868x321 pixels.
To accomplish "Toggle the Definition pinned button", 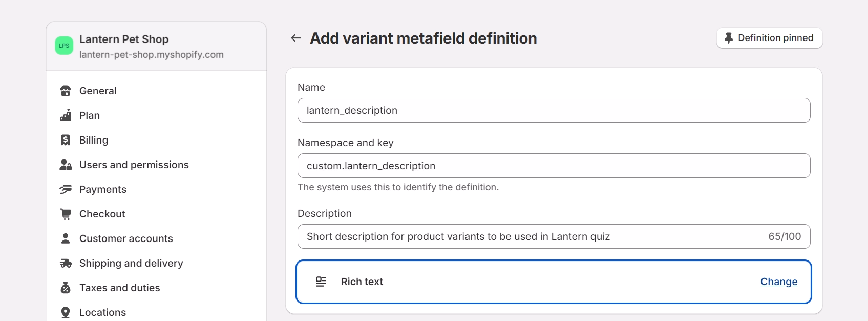I will [769, 38].
